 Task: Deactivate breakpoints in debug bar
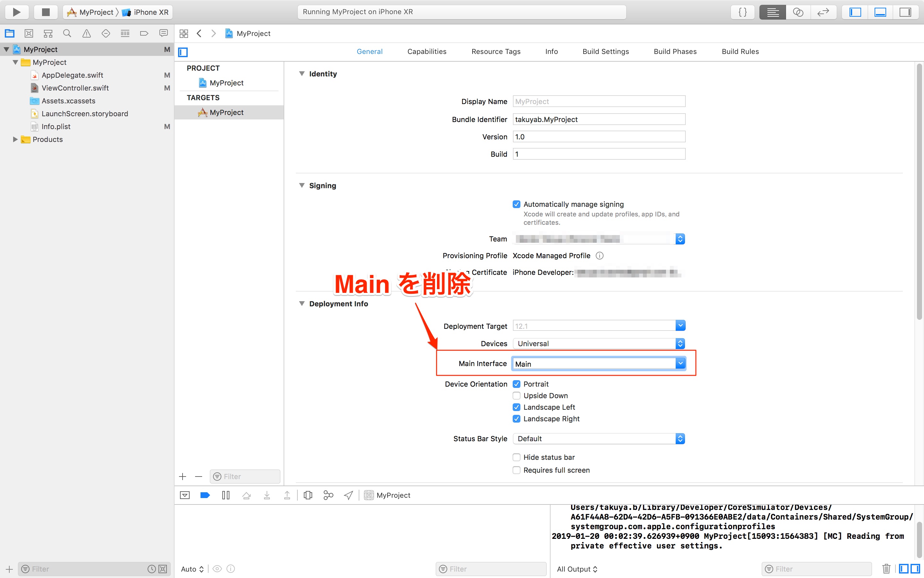(x=205, y=495)
